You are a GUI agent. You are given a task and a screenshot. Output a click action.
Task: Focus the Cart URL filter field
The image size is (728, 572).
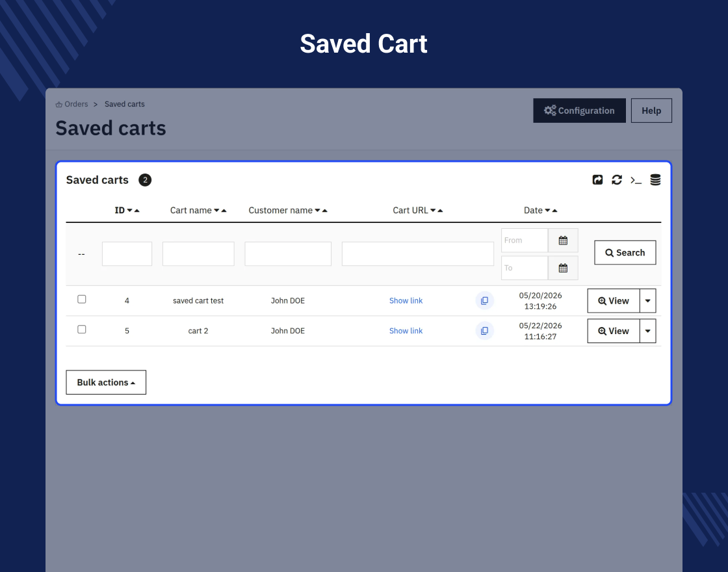pos(418,253)
